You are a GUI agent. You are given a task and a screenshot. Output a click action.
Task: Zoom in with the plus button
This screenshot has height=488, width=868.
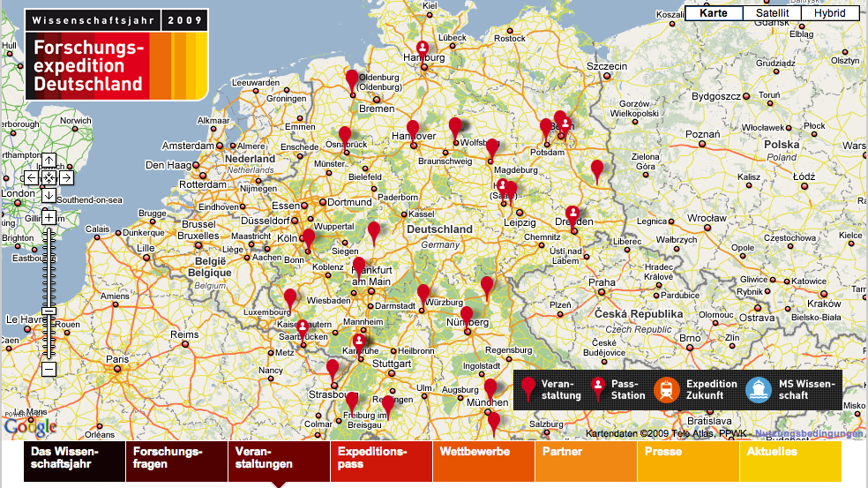coord(49,216)
